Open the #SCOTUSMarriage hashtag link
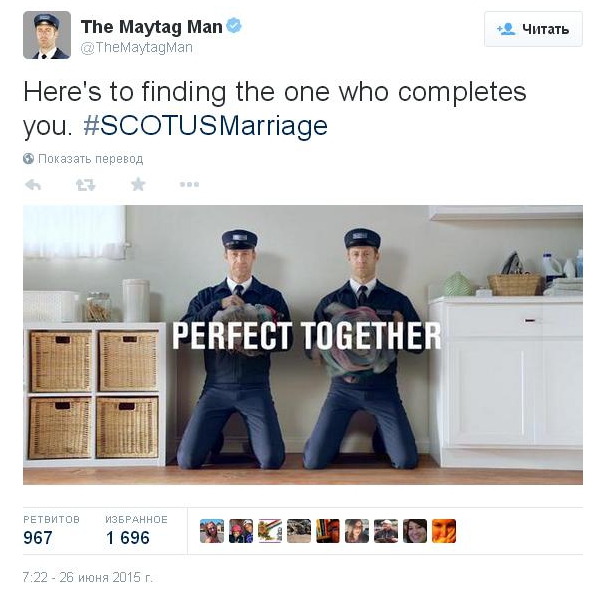The width and height of the screenshot is (601, 601). coord(205,126)
